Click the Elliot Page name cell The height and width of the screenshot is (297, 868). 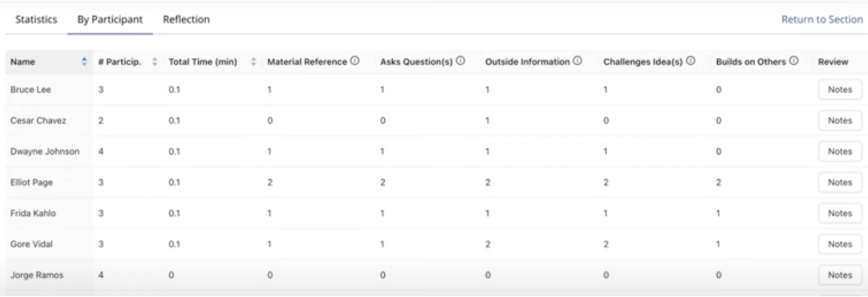click(26, 182)
